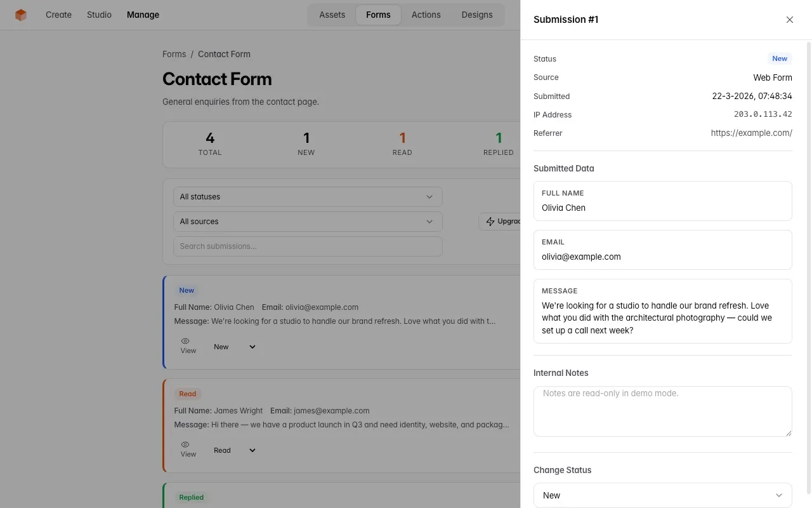This screenshot has width=812, height=508.
Task: Open the All sources dropdown
Action: pyautogui.click(x=308, y=221)
